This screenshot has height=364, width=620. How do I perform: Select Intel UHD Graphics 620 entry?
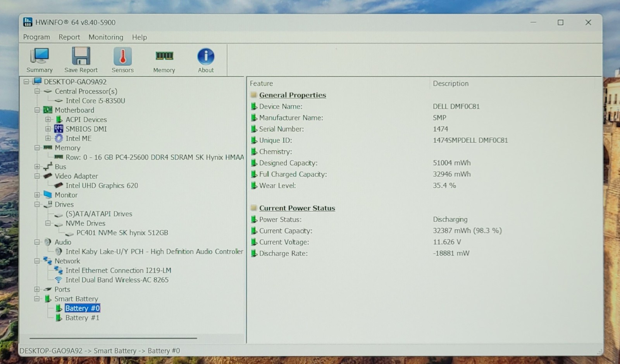pos(102,185)
